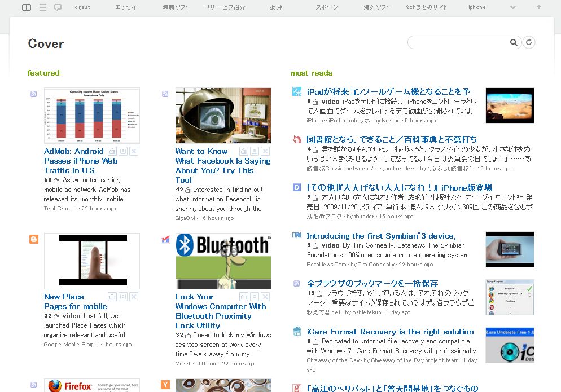The image size is (561, 392).
Task: Open reader view icon for AdMob article
Action: coord(123,151)
